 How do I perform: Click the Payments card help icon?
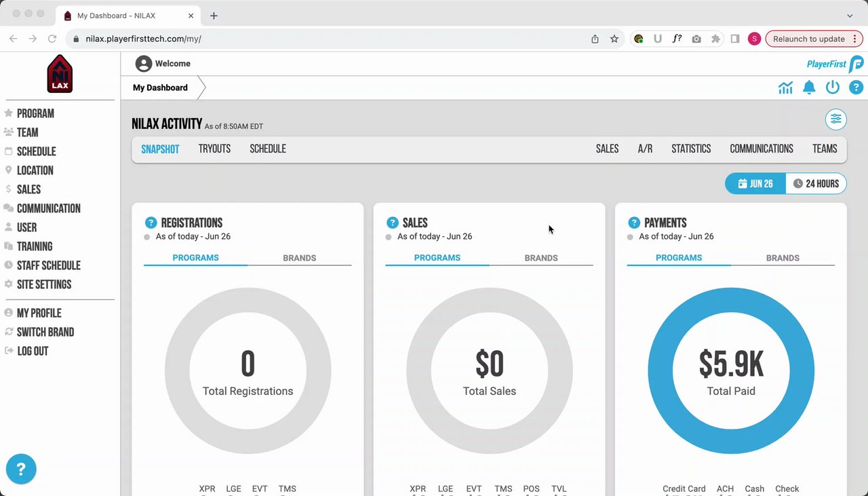634,223
